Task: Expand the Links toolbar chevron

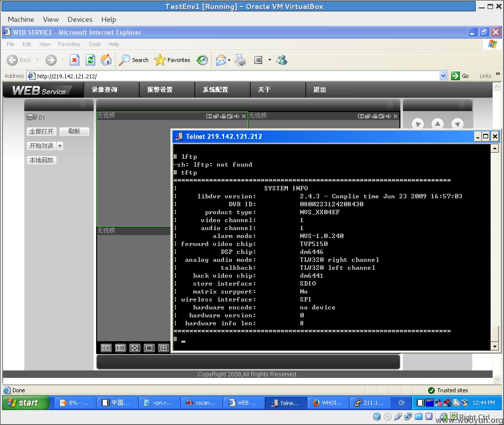Action: pyautogui.click(x=498, y=74)
